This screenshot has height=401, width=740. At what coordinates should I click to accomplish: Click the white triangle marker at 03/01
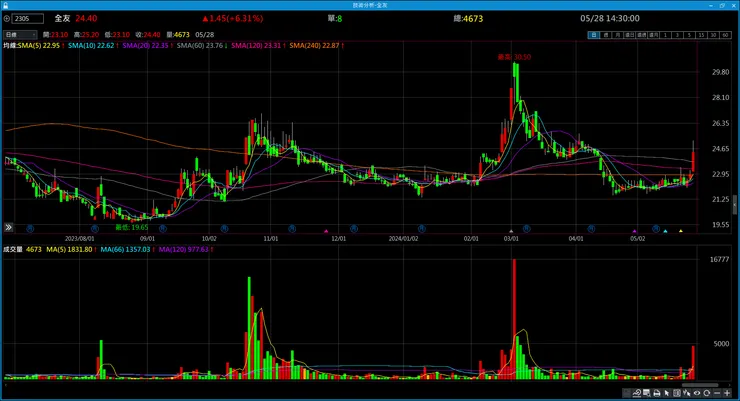(x=511, y=231)
